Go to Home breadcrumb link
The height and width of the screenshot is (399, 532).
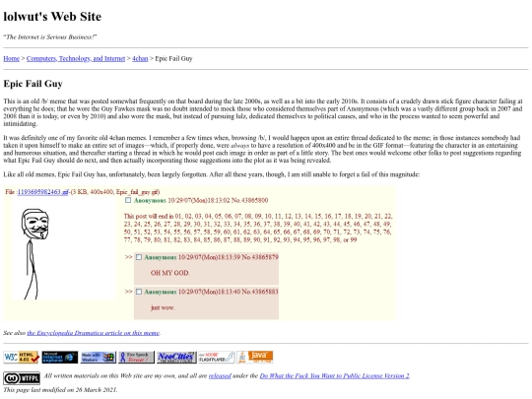click(11, 58)
